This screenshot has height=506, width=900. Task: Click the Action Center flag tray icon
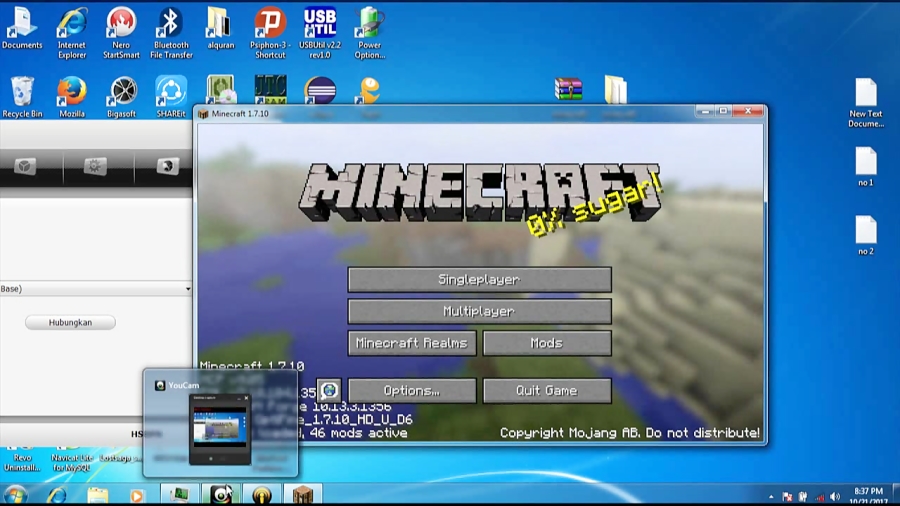point(788,497)
